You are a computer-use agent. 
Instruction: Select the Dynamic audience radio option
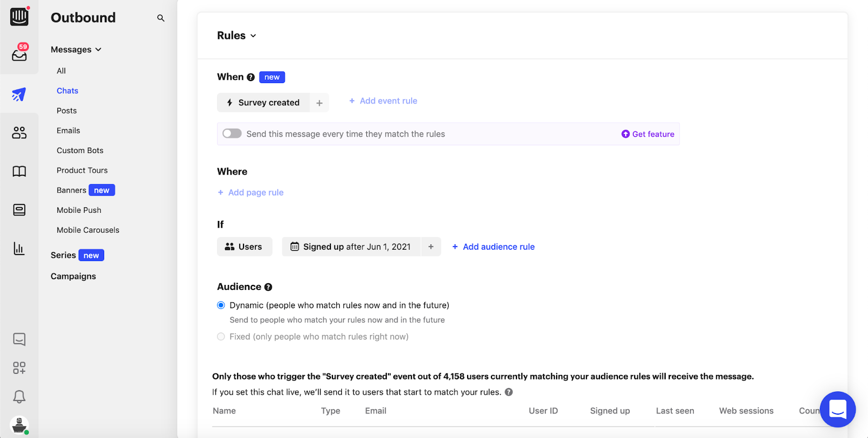pos(221,305)
